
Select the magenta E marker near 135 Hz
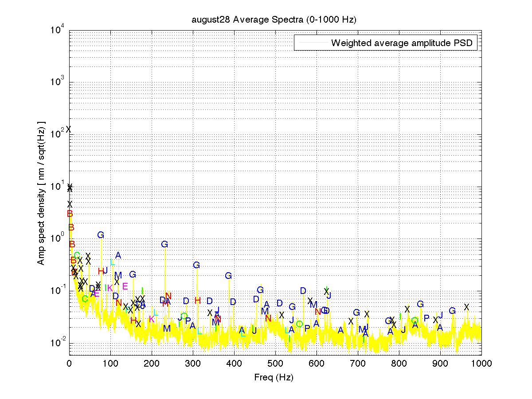[x=125, y=286]
